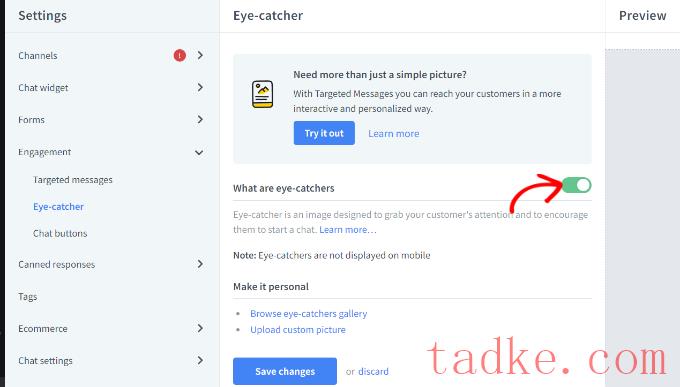
Task: Disable the eye-catchers green toggle
Action: [577, 185]
